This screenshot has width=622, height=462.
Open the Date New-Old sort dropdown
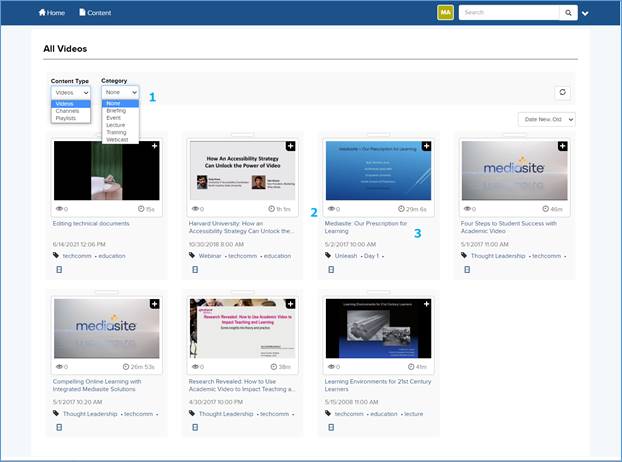(x=547, y=119)
